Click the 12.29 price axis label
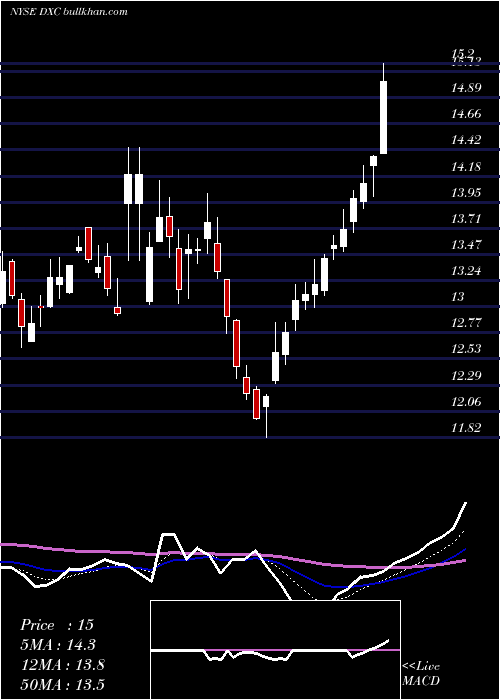This screenshot has height=700, width=500. (466, 375)
